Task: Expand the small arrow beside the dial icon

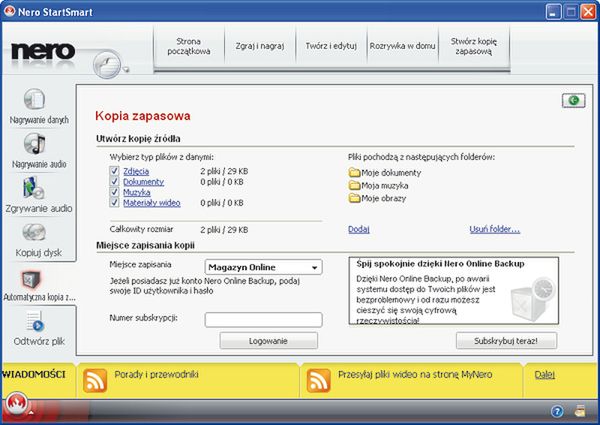Action: click(x=126, y=70)
